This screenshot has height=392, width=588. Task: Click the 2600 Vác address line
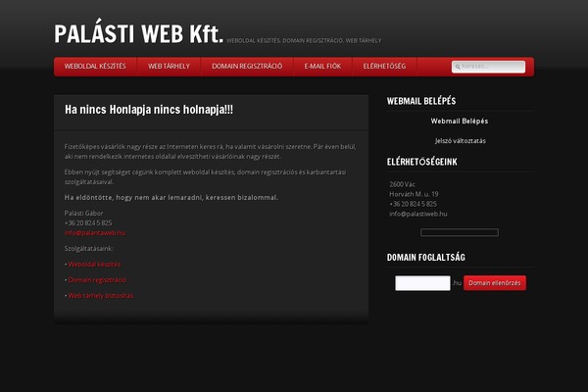tap(402, 184)
